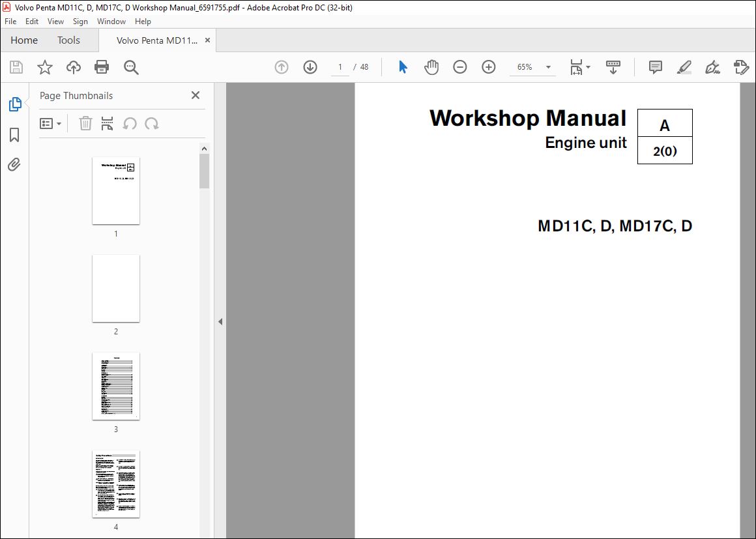
Task: Open the Edit menu
Action: pyautogui.click(x=32, y=22)
